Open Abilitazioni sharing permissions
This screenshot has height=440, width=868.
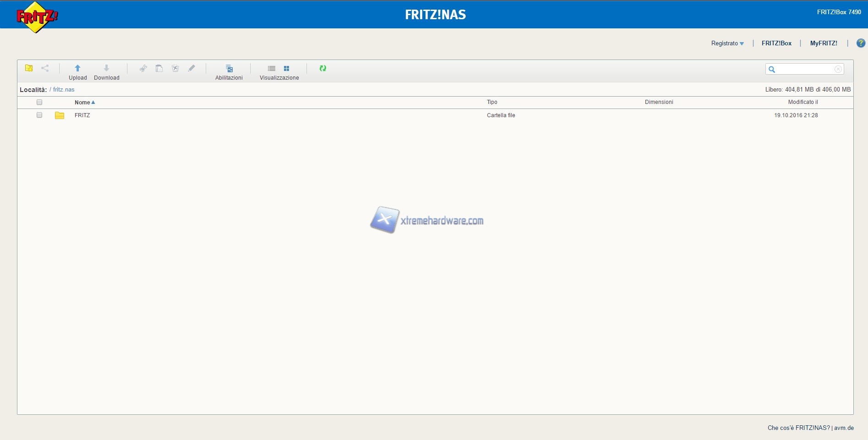[229, 72]
